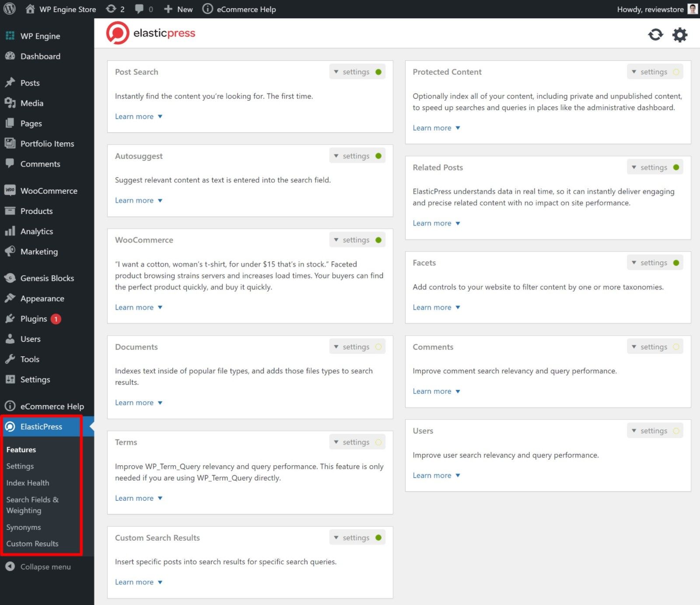Toggle Users feature status dot
The height and width of the screenshot is (605, 700).
pyautogui.click(x=676, y=431)
